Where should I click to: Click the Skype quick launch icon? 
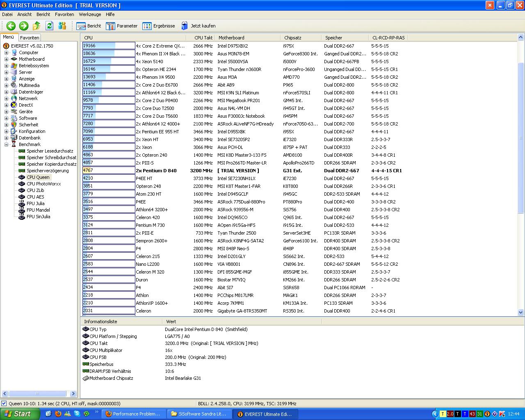tap(77, 414)
